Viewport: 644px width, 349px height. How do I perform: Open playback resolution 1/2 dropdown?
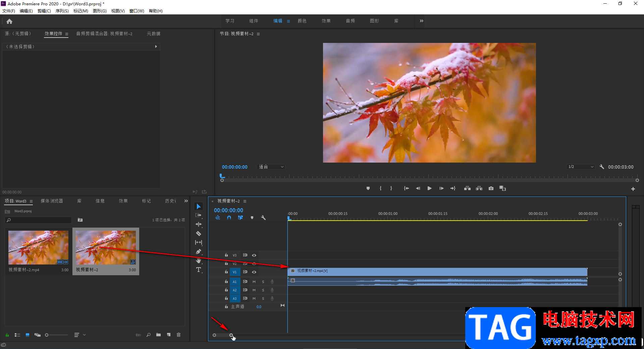pyautogui.click(x=581, y=167)
